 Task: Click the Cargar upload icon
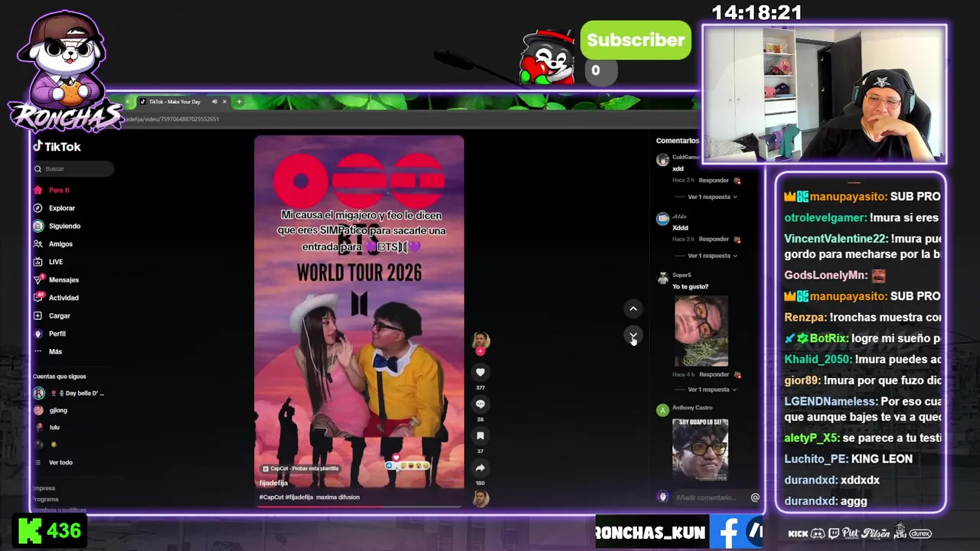(x=38, y=315)
